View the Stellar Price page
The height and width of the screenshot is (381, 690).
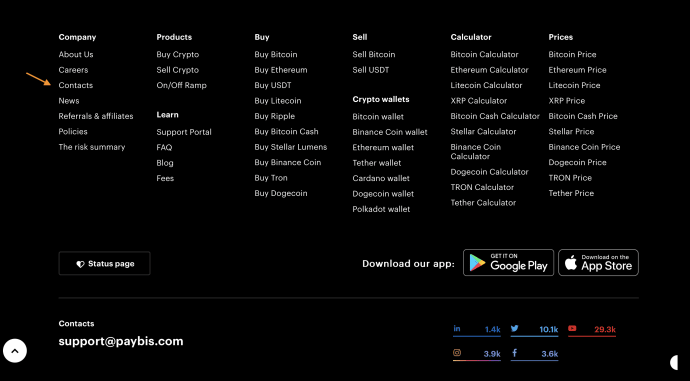point(571,132)
